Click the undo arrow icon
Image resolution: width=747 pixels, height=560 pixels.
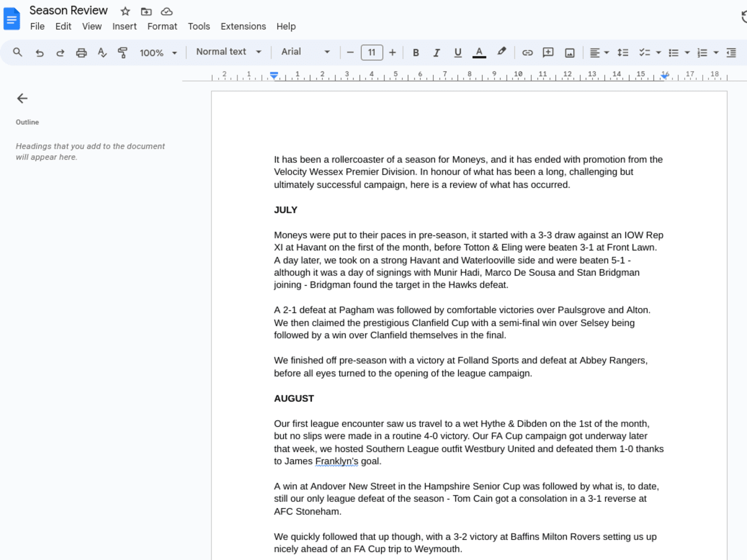39,52
